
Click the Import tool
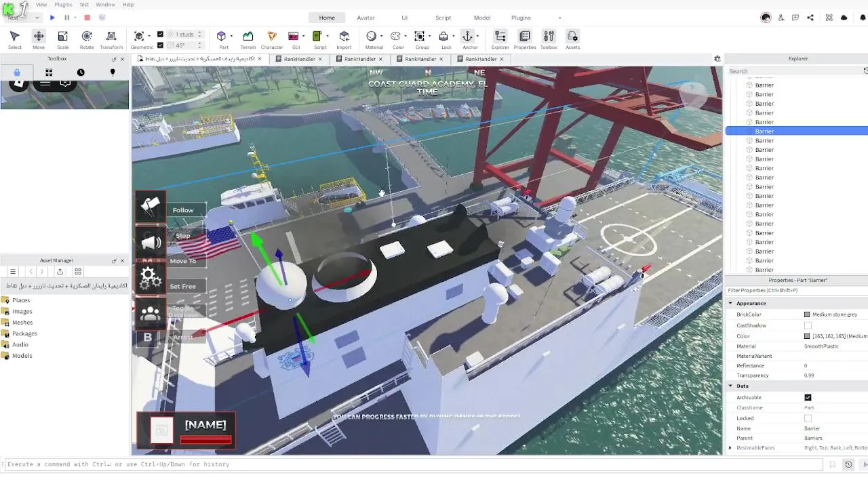344,40
